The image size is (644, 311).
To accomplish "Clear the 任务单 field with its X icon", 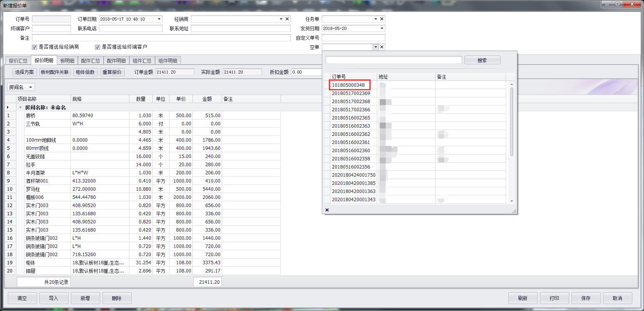I will point(382,19).
